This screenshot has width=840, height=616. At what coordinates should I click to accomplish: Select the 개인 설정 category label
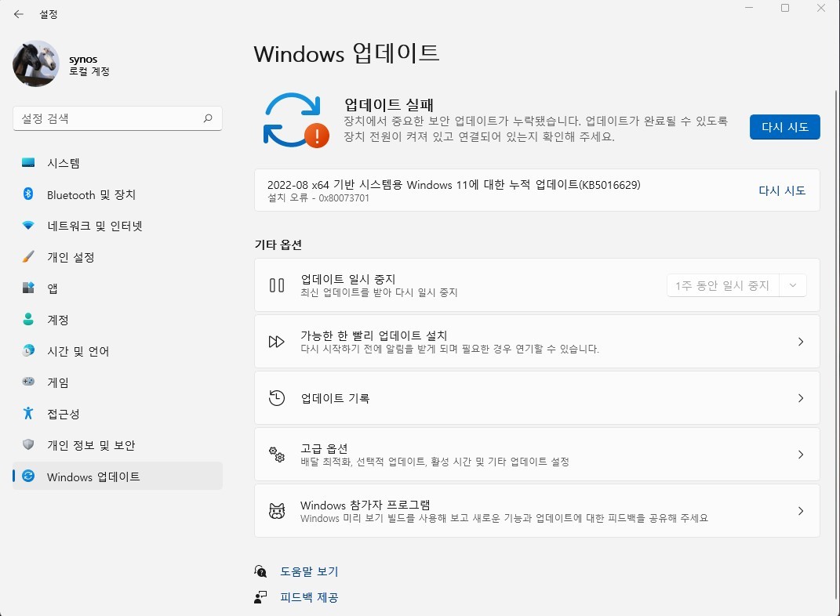(x=71, y=257)
